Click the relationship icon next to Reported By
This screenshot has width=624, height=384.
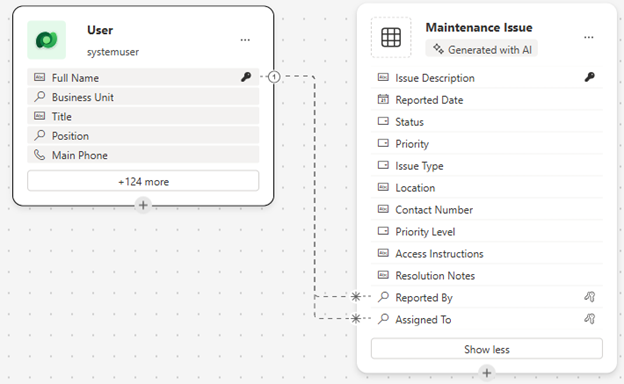pyautogui.click(x=589, y=296)
